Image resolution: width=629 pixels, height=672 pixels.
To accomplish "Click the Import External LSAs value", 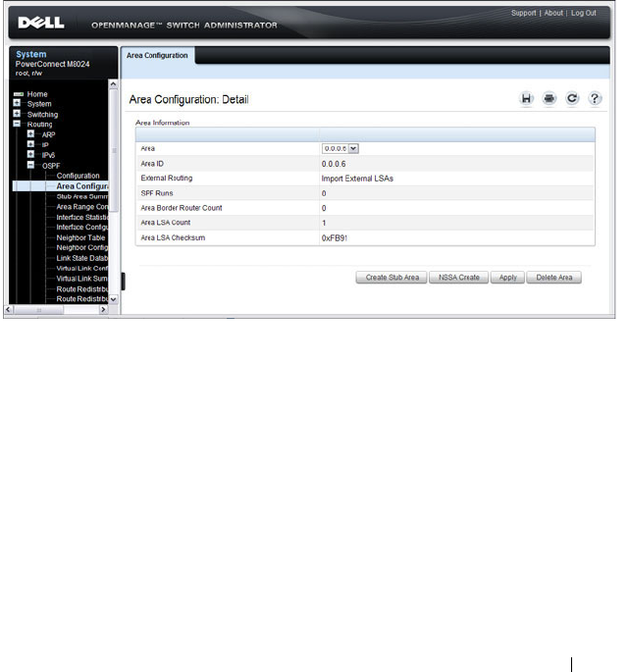I will (x=357, y=179).
